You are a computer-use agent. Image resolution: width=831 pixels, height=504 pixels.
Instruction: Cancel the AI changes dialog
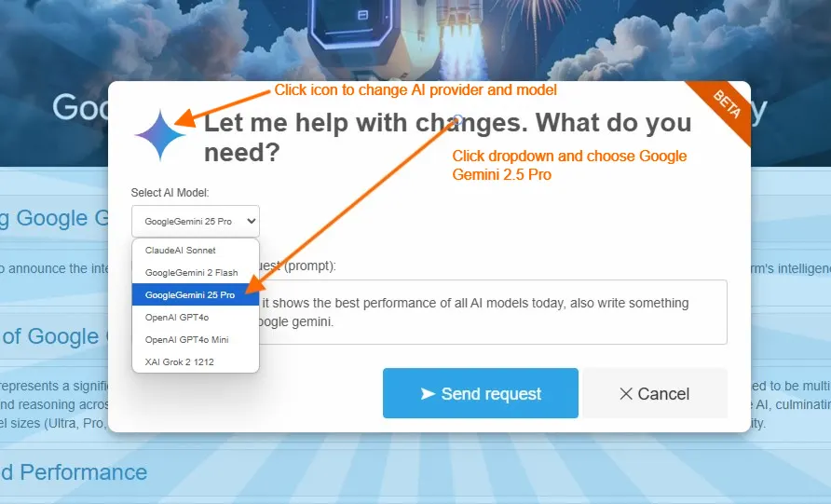click(655, 393)
